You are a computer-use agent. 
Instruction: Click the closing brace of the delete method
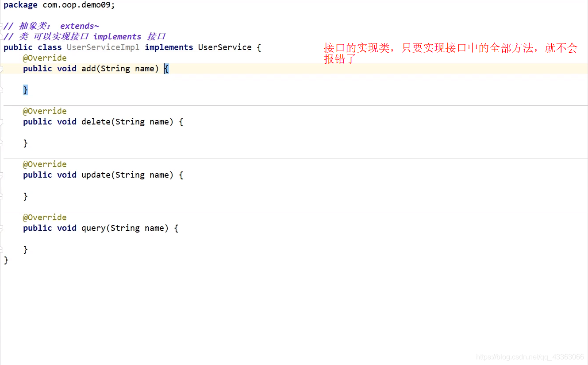pos(25,143)
